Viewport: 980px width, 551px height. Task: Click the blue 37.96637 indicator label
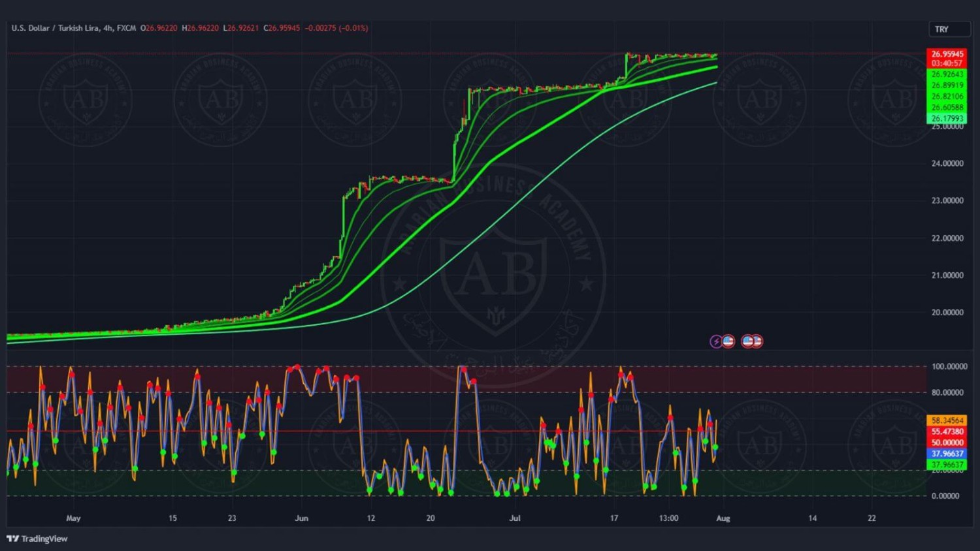[x=947, y=454]
